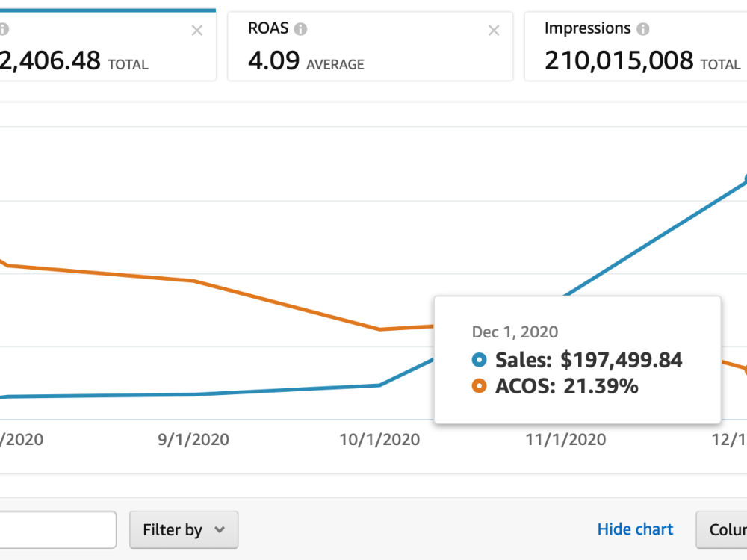Open the Columns button
This screenshot has height=560, width=747.
(x=722, y=529)
